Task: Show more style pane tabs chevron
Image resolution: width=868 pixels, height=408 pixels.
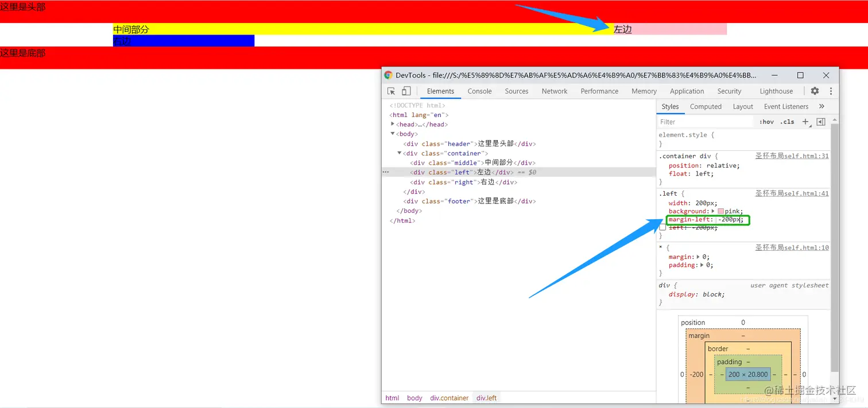Action: 821,106
